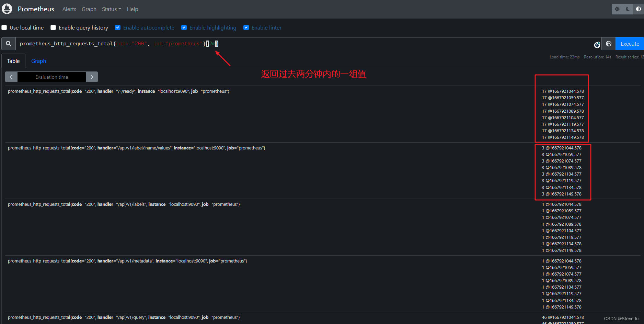This screenshot has height=324, width=644.
Task: Step evaluation time forward
Action: click(x=92, y=77)
